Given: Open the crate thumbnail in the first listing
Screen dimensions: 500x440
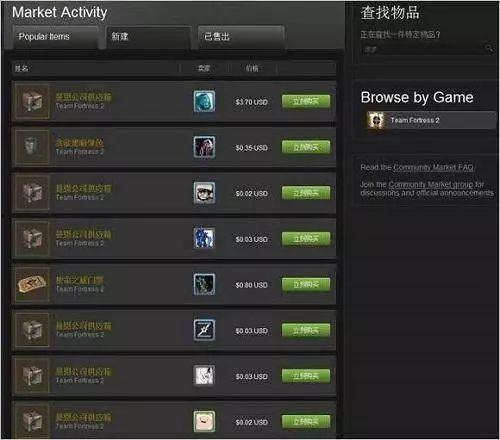Looking at the screenshot, I should [x=32, y=101].
